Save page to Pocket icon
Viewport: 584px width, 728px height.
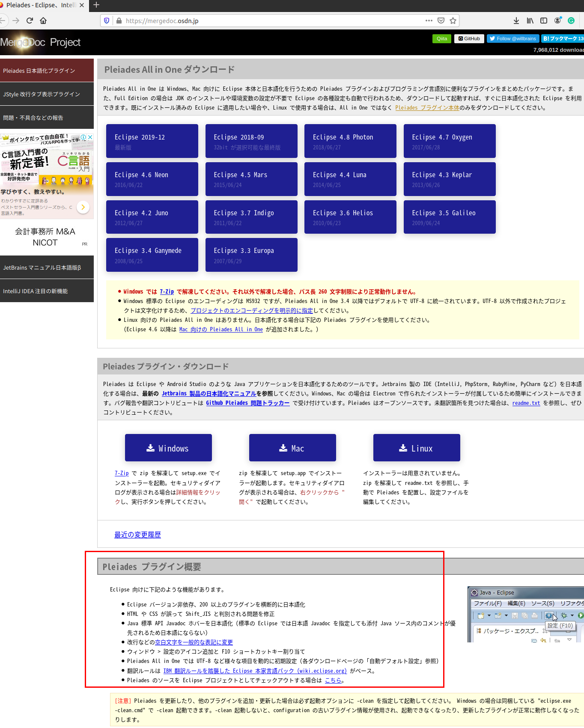pyautogui.click(x=441, y=21)
